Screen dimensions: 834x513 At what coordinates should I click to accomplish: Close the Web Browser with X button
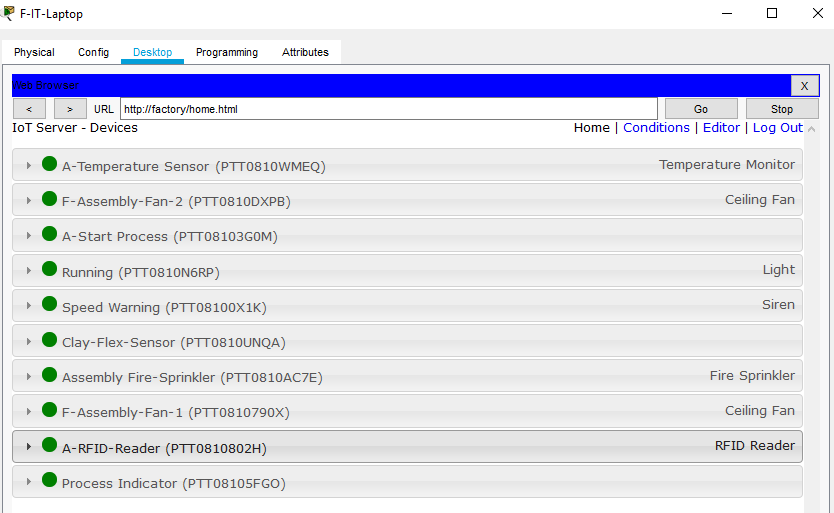(805, 86)
